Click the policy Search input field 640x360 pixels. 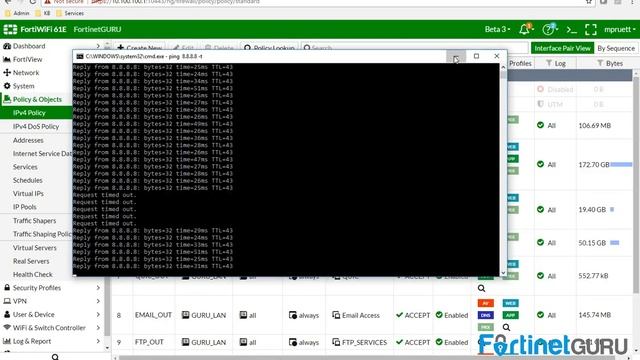(x=414, y=48)
